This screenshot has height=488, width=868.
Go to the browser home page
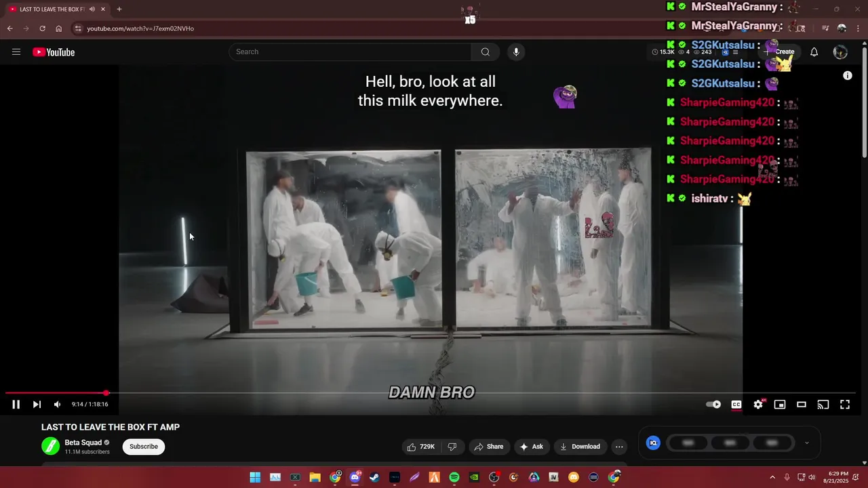click(x=59, y=28)
